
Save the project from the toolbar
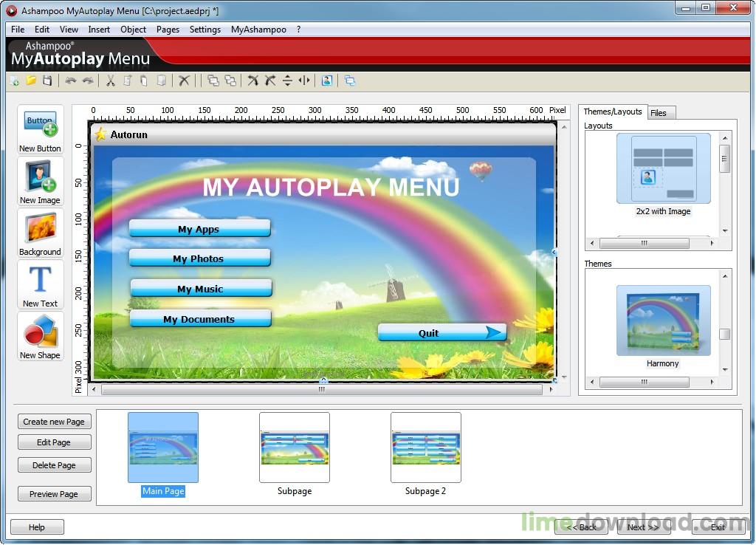coord(47,80)
